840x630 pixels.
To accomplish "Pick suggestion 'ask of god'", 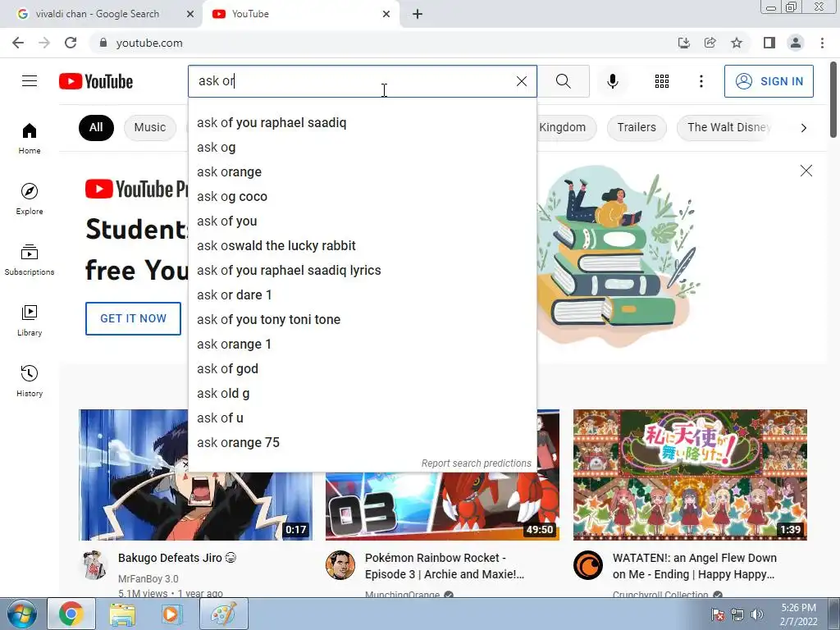I will click(x=362, y=369).
